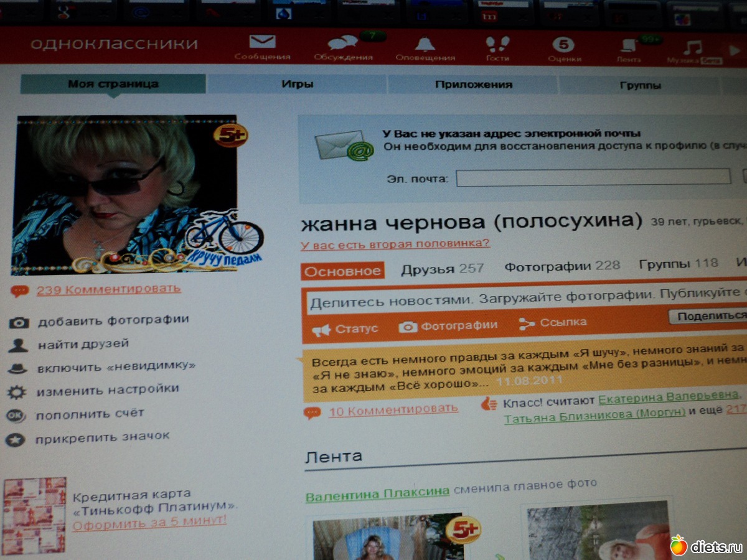Click добавить фотографии in sidebar
Image resolution: width=747 pixels, height=560 pixels.
(x=113, y=320)
